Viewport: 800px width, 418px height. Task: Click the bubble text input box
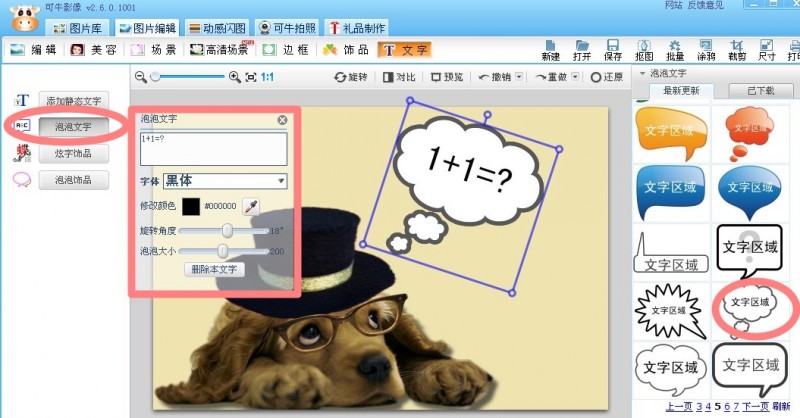click(214, 149)
